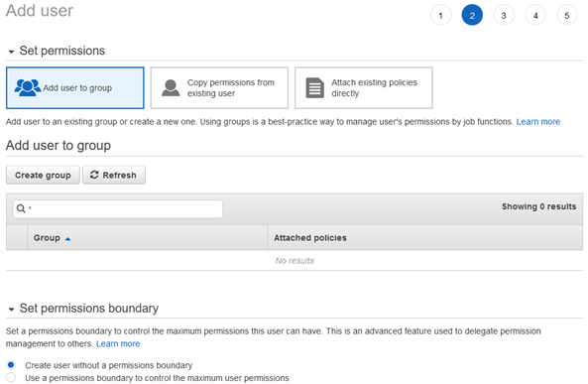Click the policy document icon

pyautogui.click(x=315, y=88)
